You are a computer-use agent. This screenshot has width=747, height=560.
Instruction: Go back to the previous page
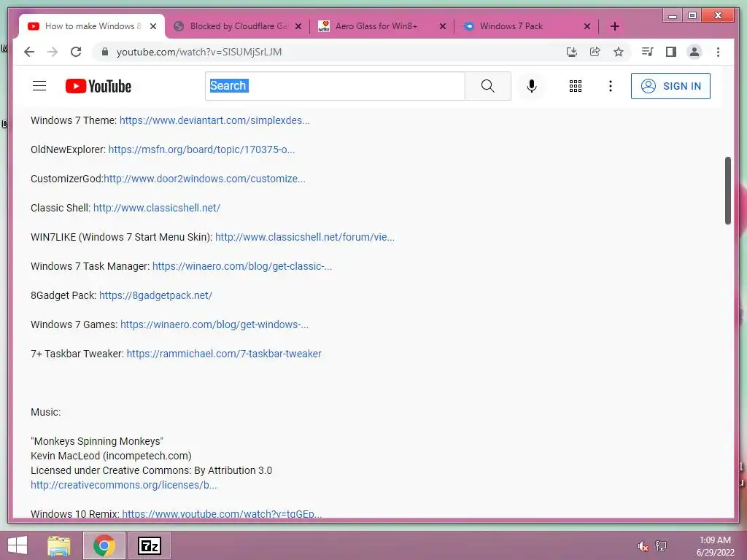29,52
